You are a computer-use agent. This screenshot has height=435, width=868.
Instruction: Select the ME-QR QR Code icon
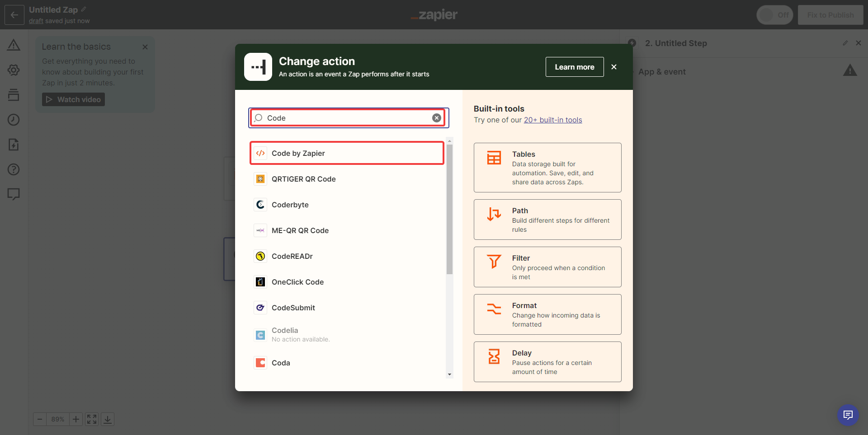[x=260, y=230]
